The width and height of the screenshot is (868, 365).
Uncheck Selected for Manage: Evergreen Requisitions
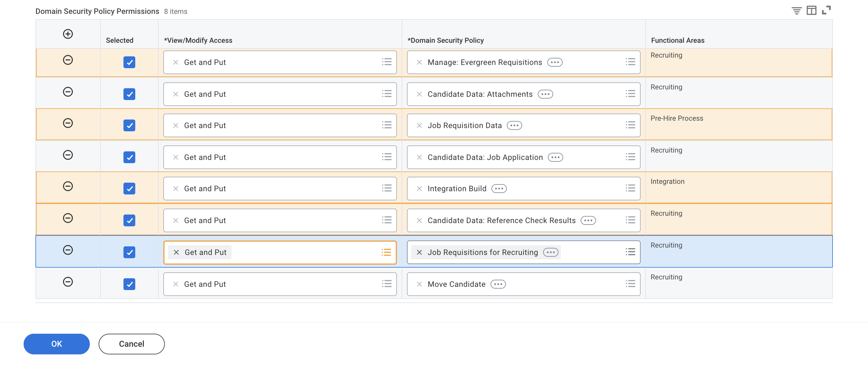pos(129,62)
